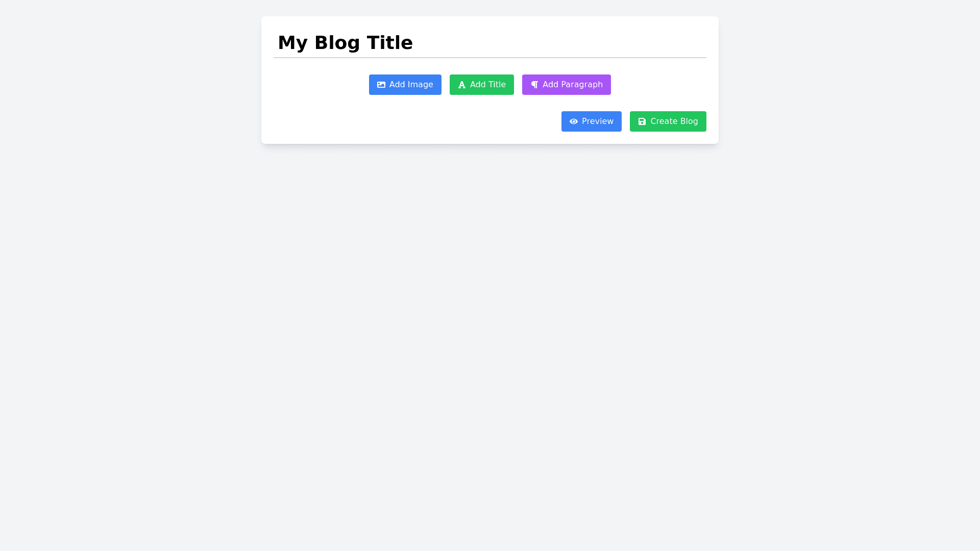The image size is (980, 551).
Task: Click the "Add Image" text label
Action: (411, 85)
